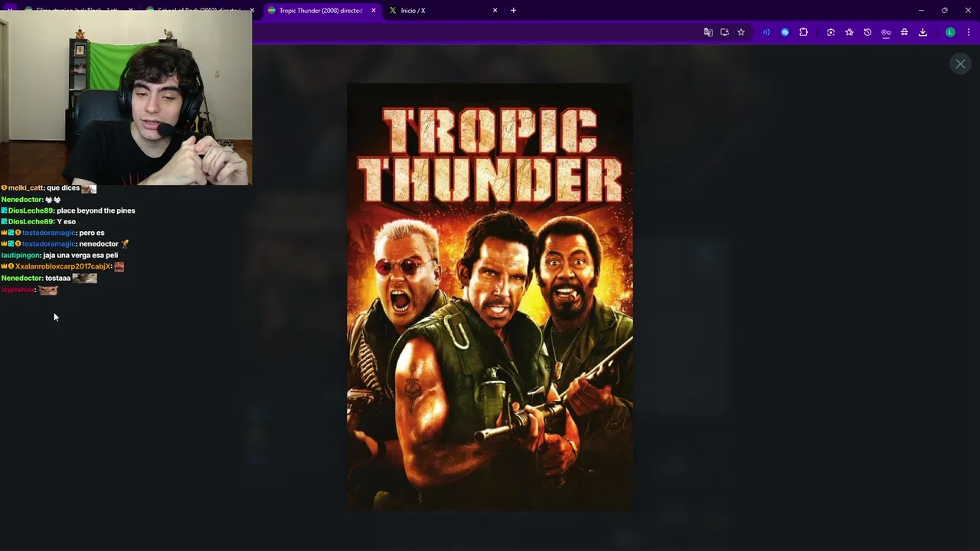Click chat message 'place beyond the pines'

pyautogui.click(x=96, y=210)
